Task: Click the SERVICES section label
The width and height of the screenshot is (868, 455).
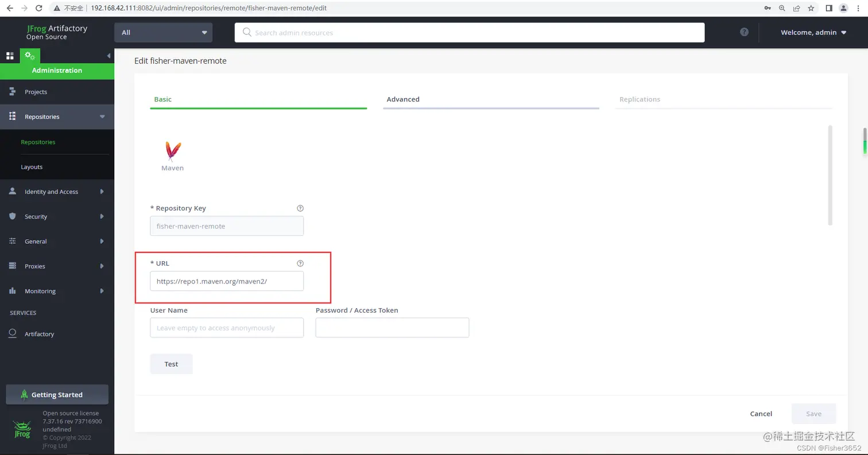Action: click(23, 313)
